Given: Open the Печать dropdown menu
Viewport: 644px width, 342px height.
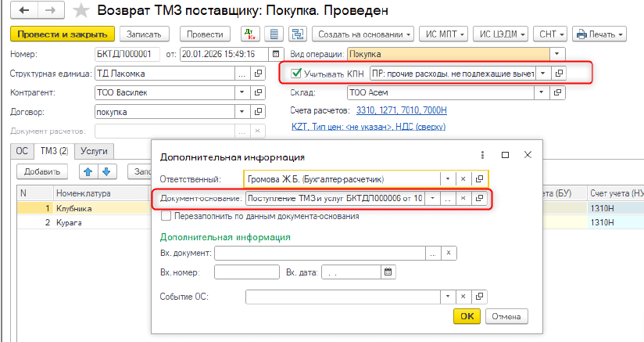Looking at the screenshot, I should click(x=599, y=34).
